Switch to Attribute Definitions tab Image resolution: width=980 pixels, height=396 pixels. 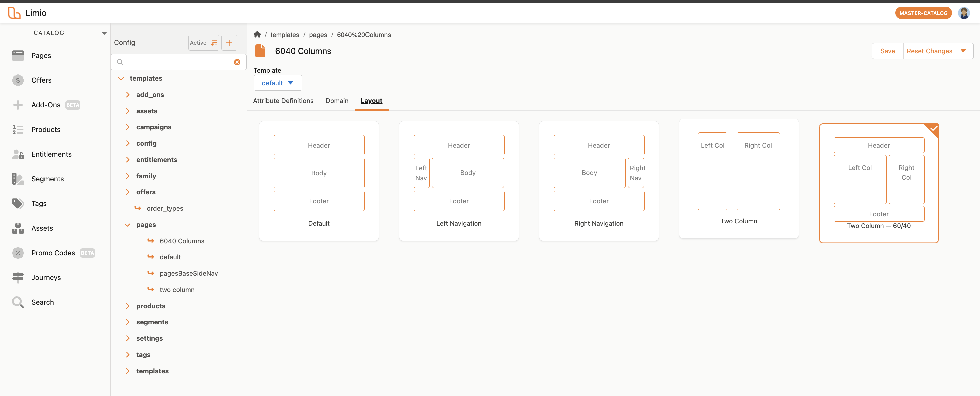tap(283, 101)
